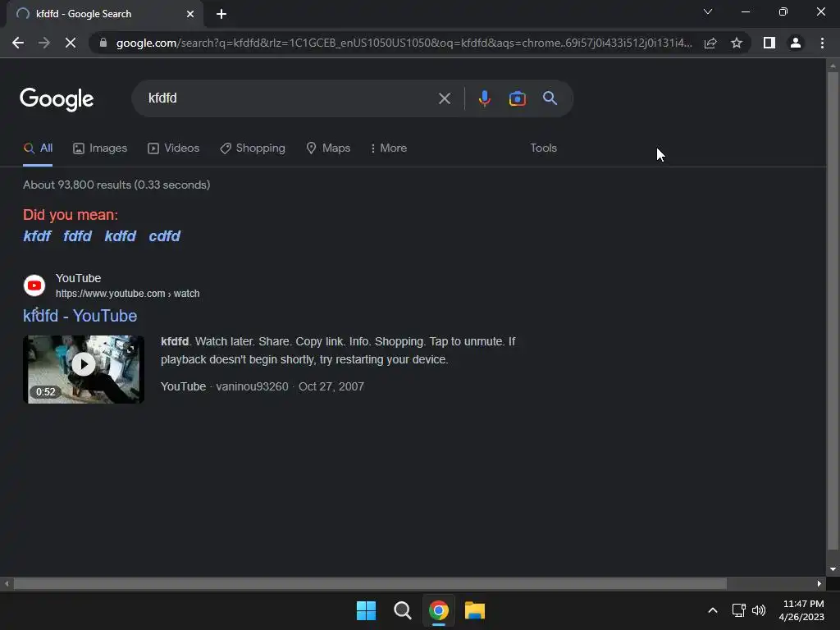Close the kfdfd Google Search tab
The width and height of the screenshot is (840, 630).
pos(190,14)
